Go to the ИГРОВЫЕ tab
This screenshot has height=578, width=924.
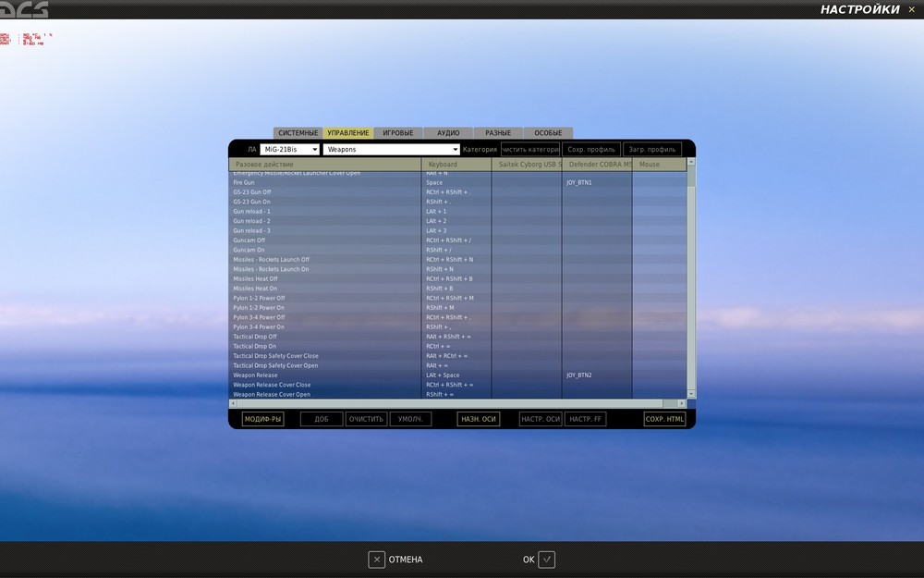coord(397,132)
